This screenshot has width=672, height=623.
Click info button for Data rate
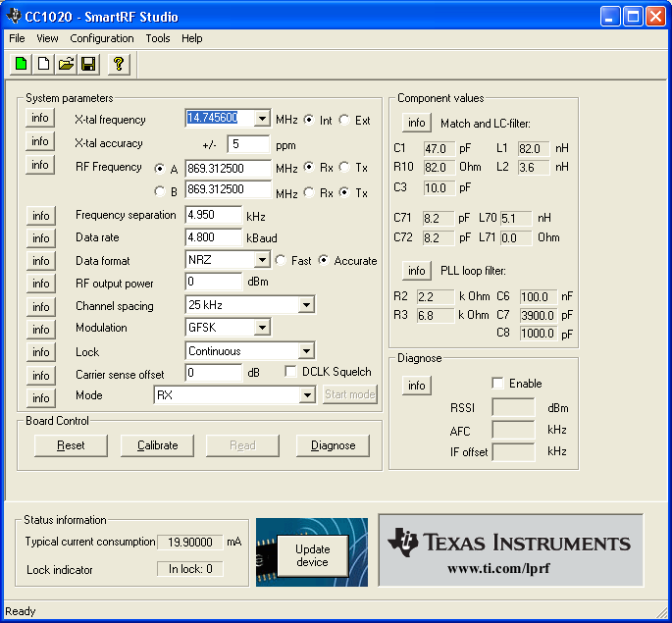41,238
